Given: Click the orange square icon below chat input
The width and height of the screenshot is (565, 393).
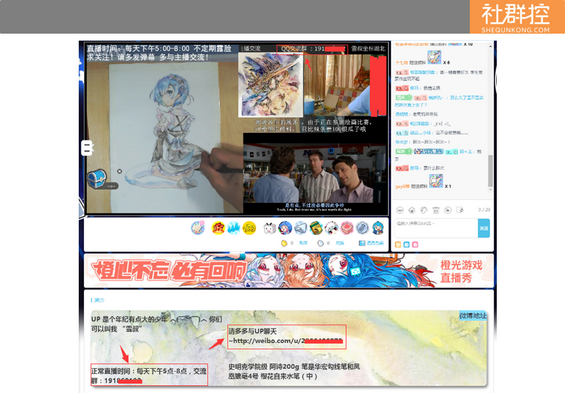Looking at the screenshot, I should [x=398, y=245].
